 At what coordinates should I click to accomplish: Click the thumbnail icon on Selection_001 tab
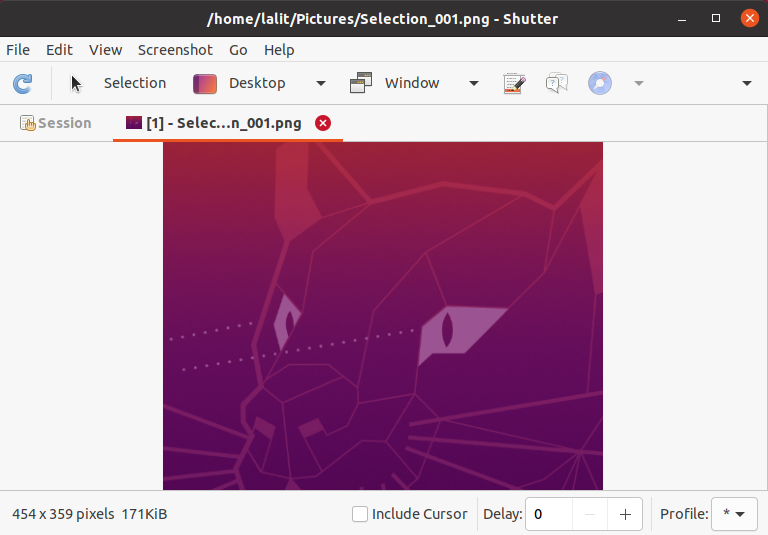tap(134, 122)
